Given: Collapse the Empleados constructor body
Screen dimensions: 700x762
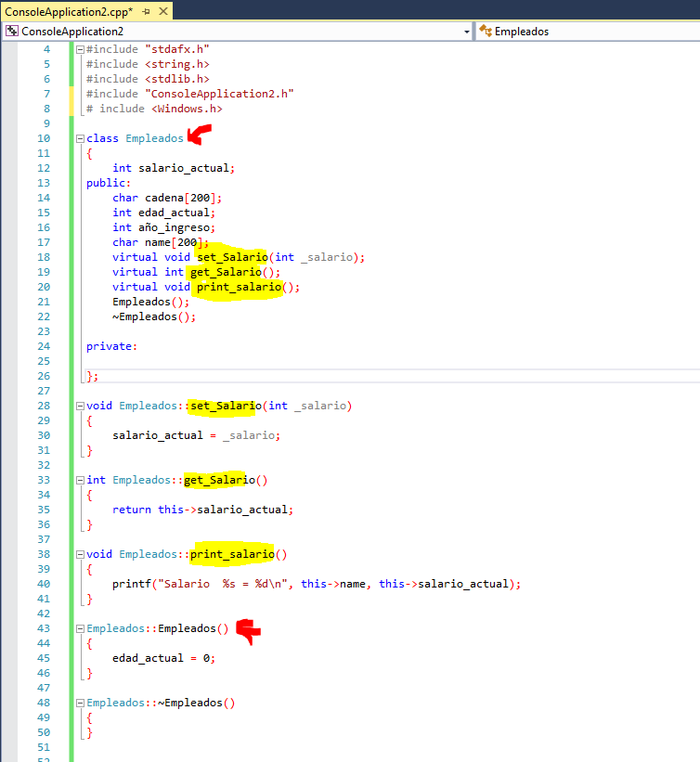Looking at the screenshot, I should 80,628.
